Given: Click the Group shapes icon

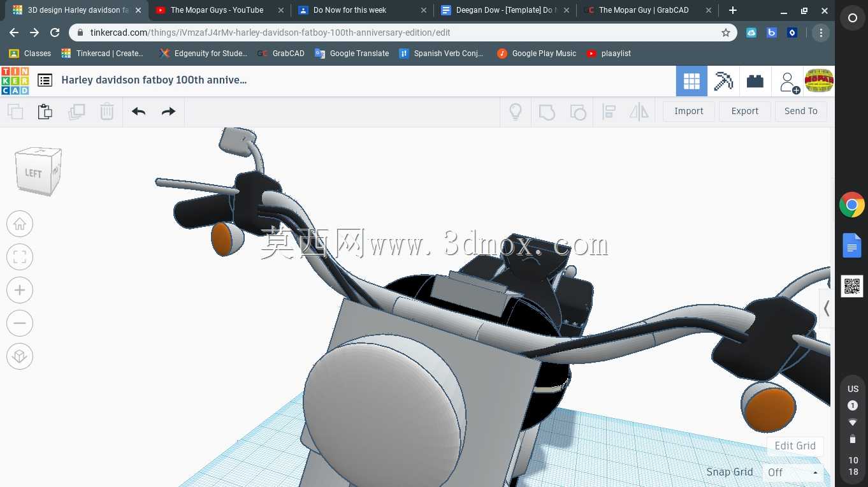Looking at the screenshot, I should [x=547, y=112].
